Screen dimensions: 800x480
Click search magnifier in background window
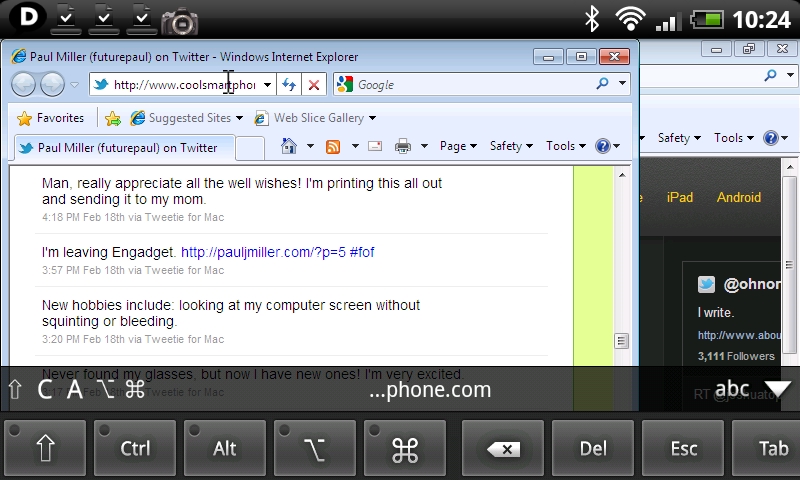click(770, 75)
